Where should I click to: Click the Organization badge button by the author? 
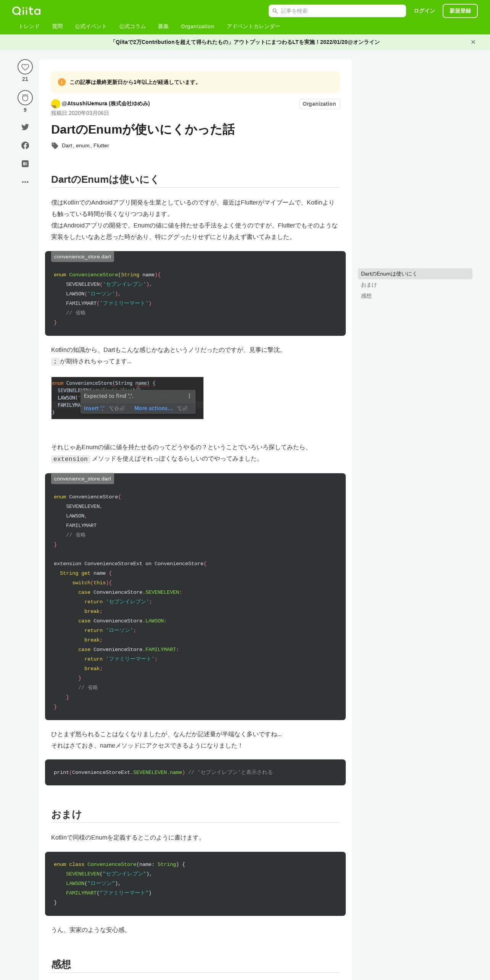tap(319, 104)
